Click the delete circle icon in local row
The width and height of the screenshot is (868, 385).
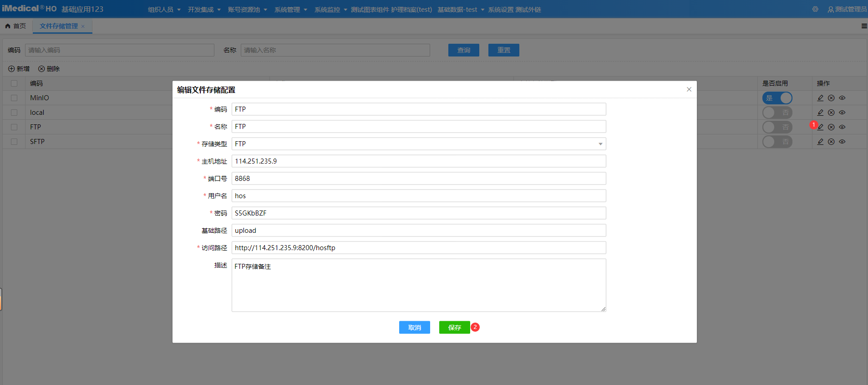[831, 113]
